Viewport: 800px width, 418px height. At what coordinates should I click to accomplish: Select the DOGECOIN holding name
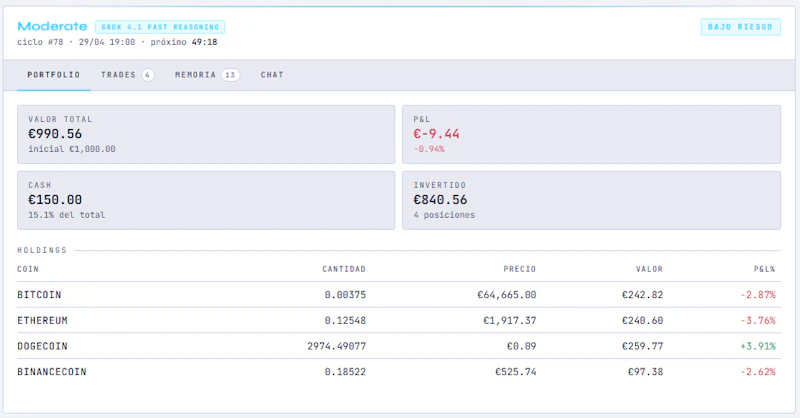[x=42, y=346]
